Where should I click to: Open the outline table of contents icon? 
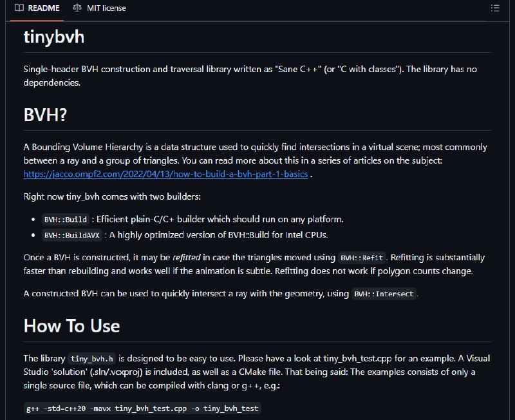[495, 8]
